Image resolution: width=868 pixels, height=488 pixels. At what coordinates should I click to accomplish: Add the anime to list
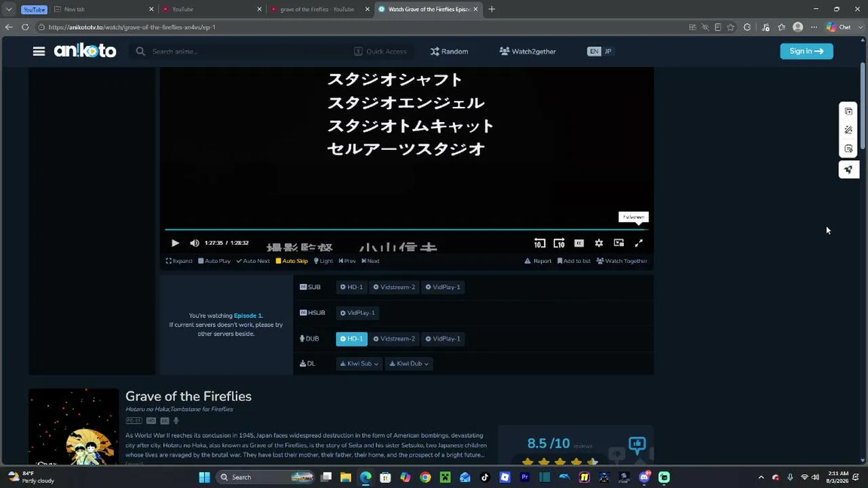tap(574, 261)
